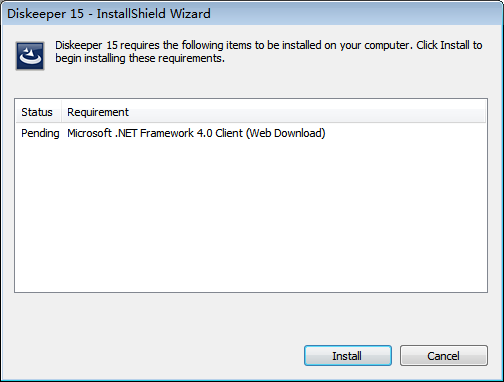Click the 'begin installing these requirements' text line
This screenshot has height=382, width=504.
coord(140,58)
